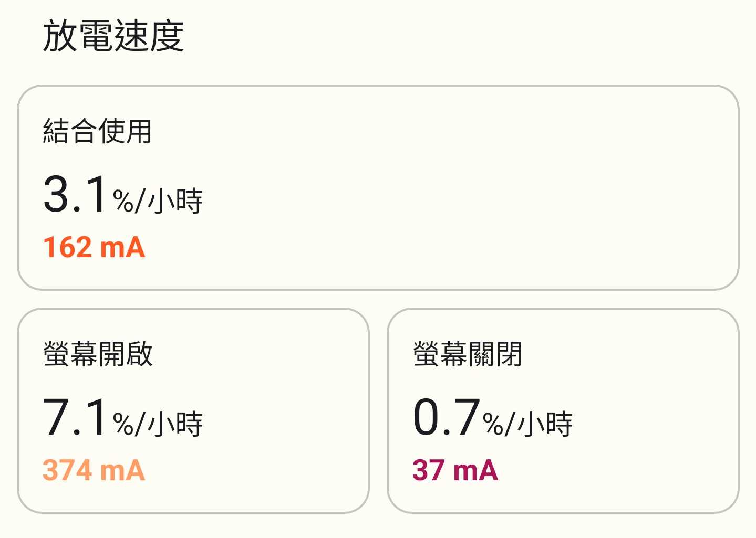This screenshot has width=756, height=538.
Task: Tap the 螢幕關閉 card label
Action: (468, 354)
